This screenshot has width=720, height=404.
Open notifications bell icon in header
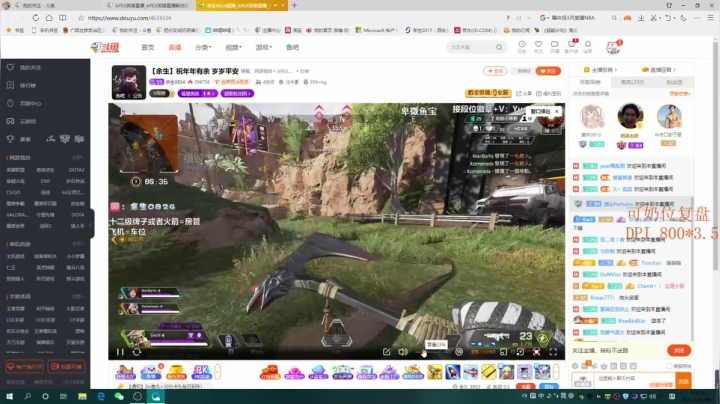click(588, 46)
